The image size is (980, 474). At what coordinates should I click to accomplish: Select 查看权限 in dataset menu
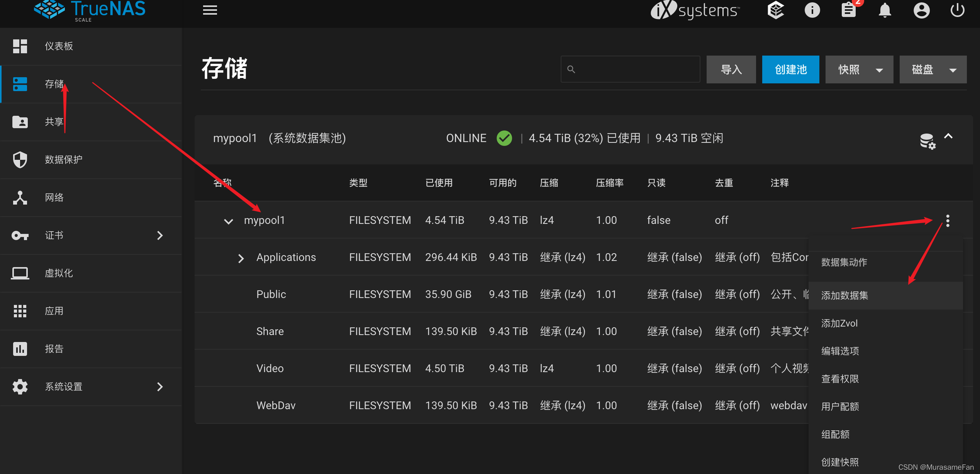click(x=840, y=379)
